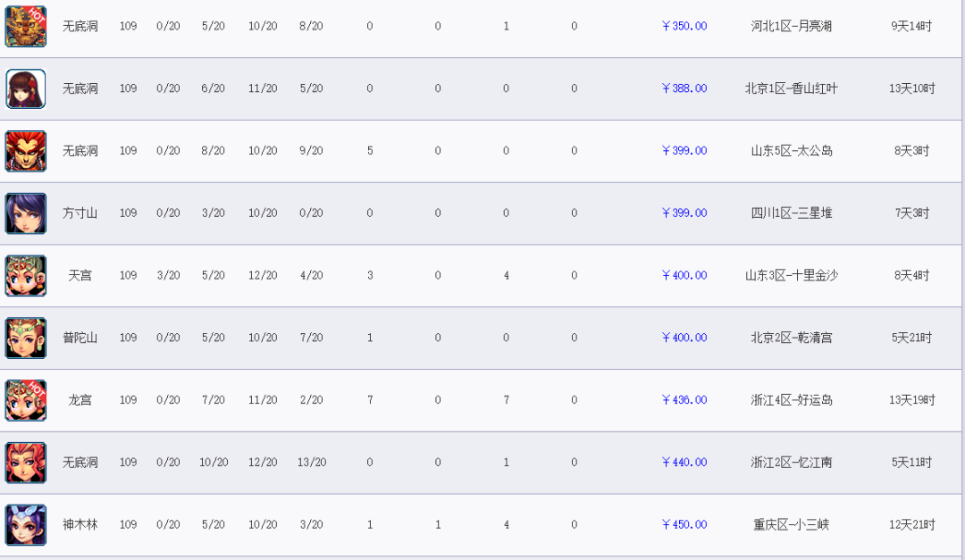Click the red-haired avatar priced ¥440.00

[x=26, y=462]
